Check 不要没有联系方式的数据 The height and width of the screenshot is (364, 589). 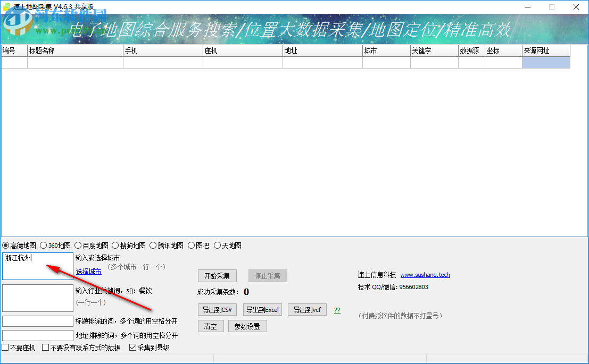pos(46,348)
